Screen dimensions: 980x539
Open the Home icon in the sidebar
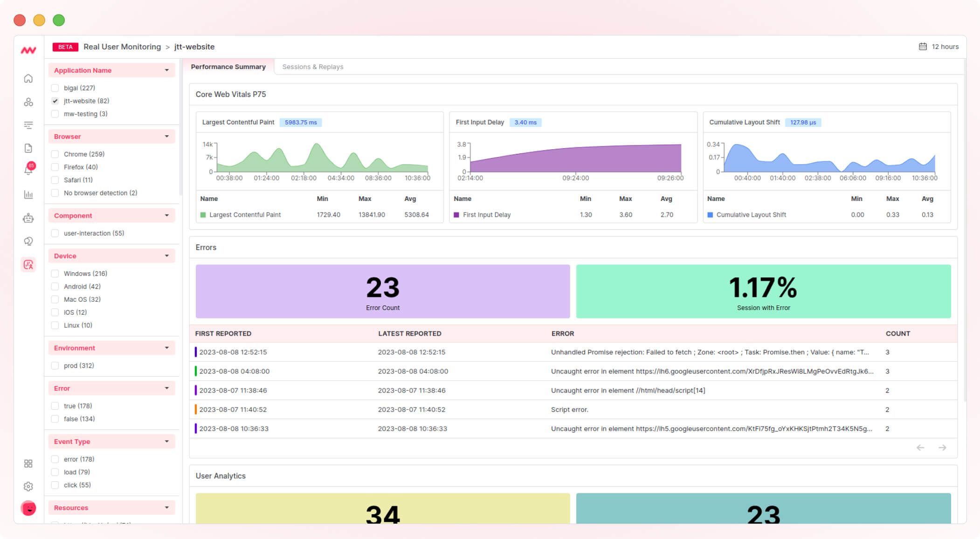point(28,79)
